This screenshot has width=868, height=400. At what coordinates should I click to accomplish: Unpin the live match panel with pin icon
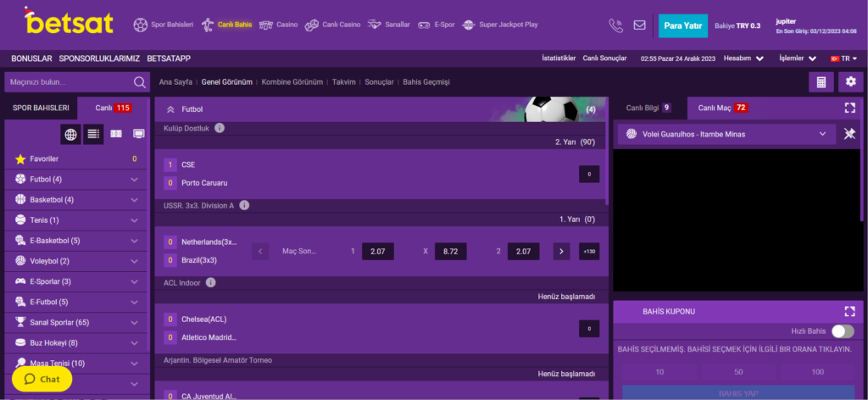(x=849, y=134)
